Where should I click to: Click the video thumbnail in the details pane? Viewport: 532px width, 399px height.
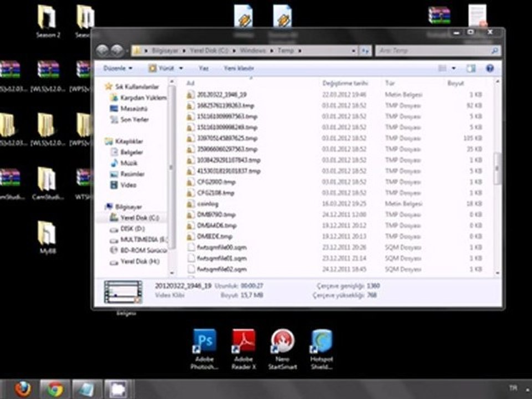(x=123, y=292)
